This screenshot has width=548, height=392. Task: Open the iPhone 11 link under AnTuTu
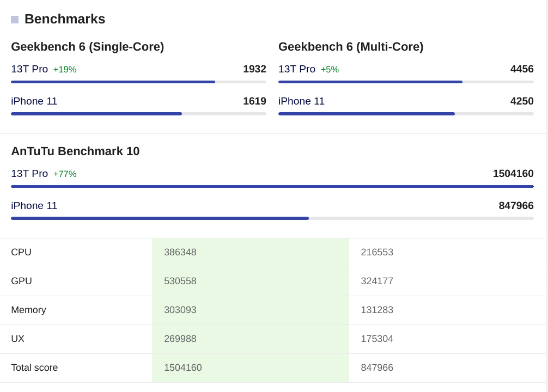click(x=34, y=205)
